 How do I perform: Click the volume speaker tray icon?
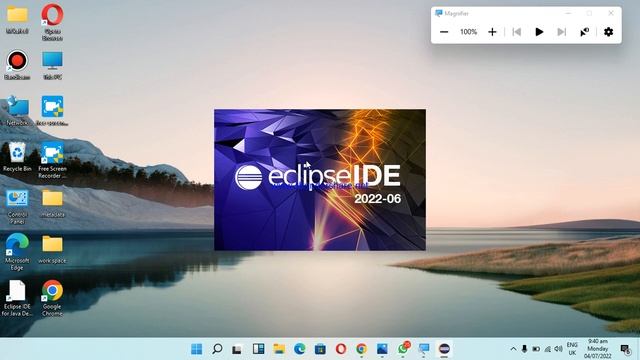coord(558,349)
